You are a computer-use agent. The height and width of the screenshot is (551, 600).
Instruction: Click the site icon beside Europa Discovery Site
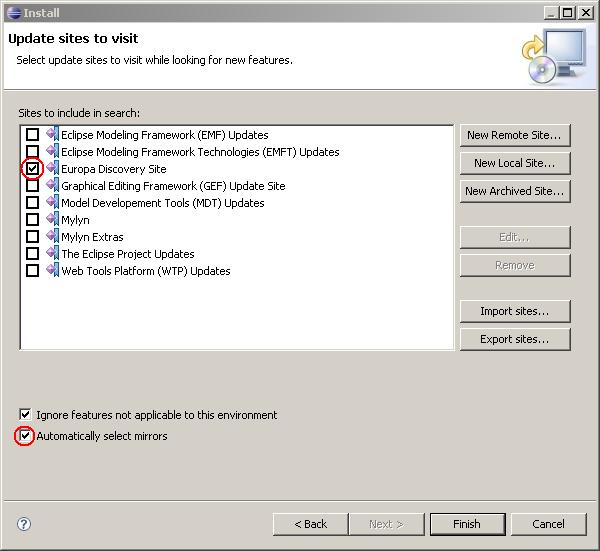tap(53, 168)
